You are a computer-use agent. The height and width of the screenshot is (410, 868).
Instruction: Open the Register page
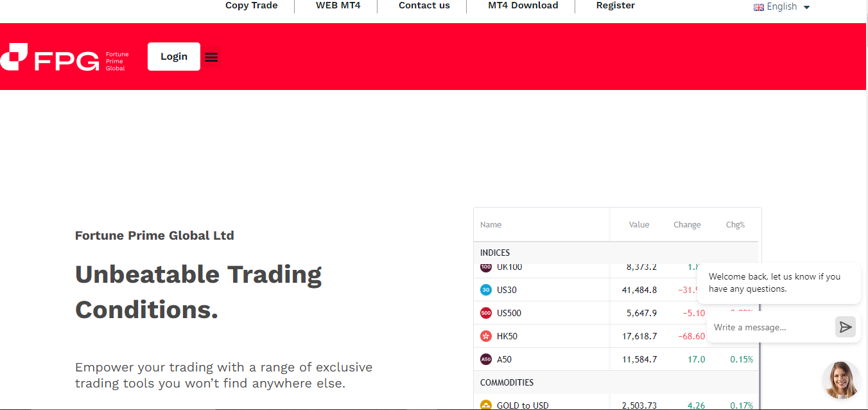pos(616,6)
